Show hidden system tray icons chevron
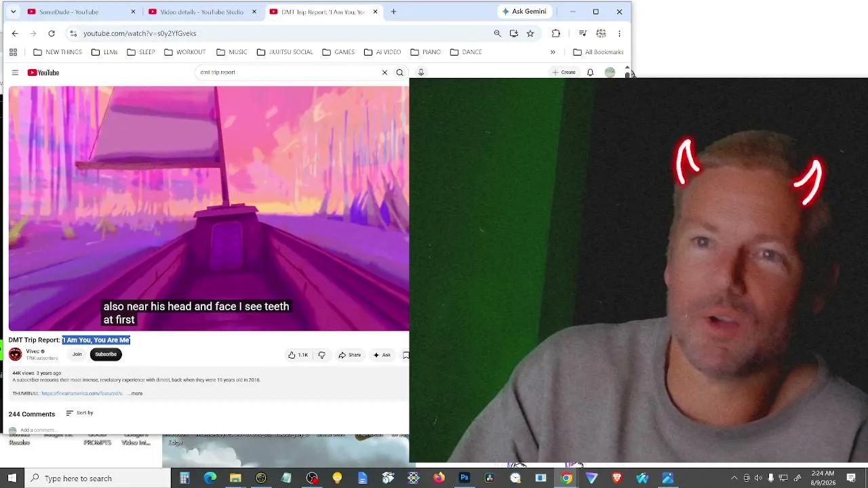The height and width of the screenshot is (488, 868). coord(734,478)
